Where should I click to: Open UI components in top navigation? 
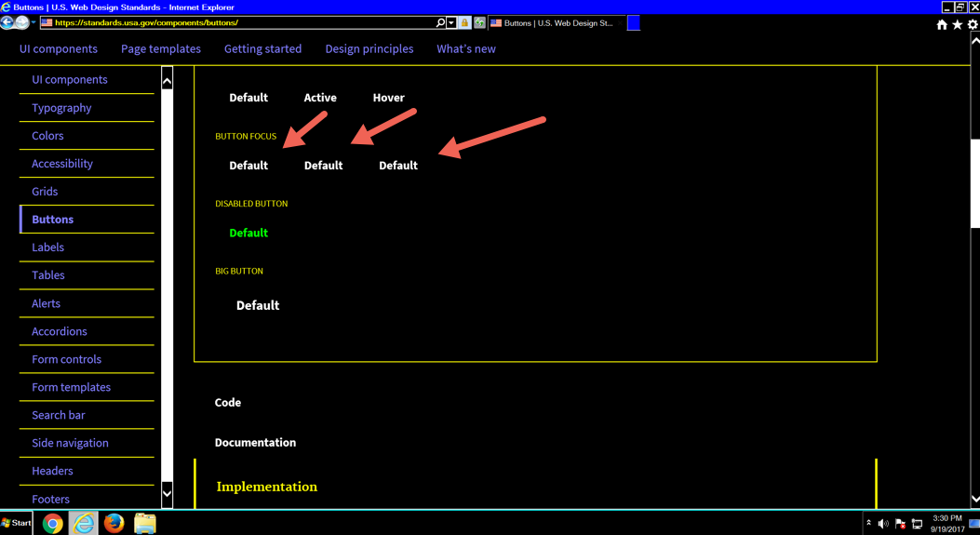(x=58, y=48)
